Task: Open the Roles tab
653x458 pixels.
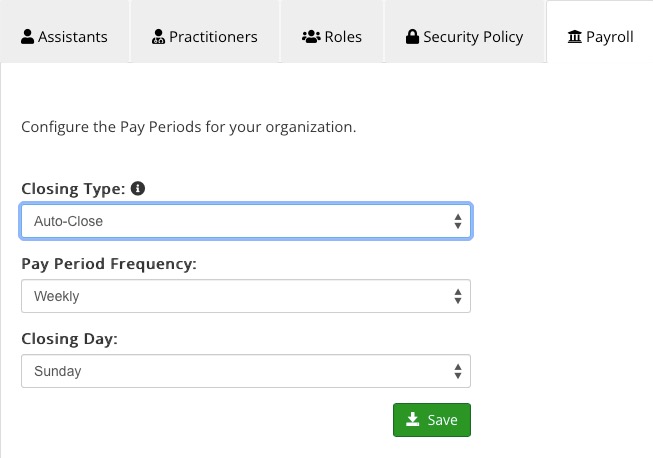Action: click(x=332, y=32)
